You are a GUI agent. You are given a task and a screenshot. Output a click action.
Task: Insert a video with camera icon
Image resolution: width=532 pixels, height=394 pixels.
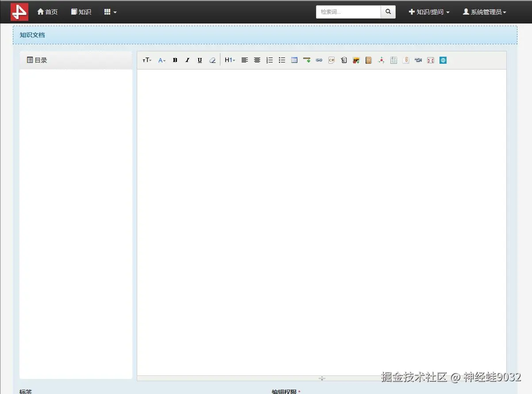pos(418,60)
